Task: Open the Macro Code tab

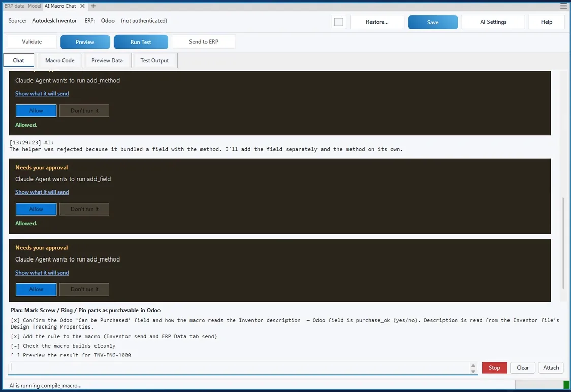Action: tap(60, 60)
